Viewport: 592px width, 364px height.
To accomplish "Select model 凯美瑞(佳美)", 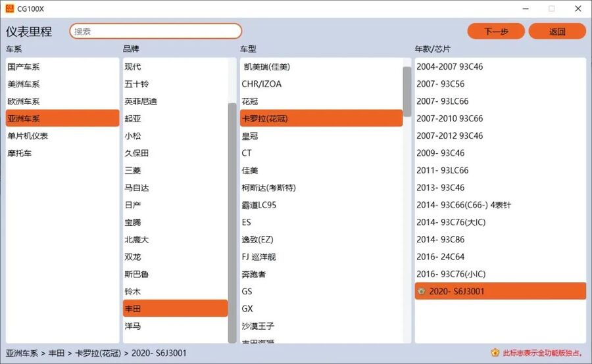I will 321,67.
